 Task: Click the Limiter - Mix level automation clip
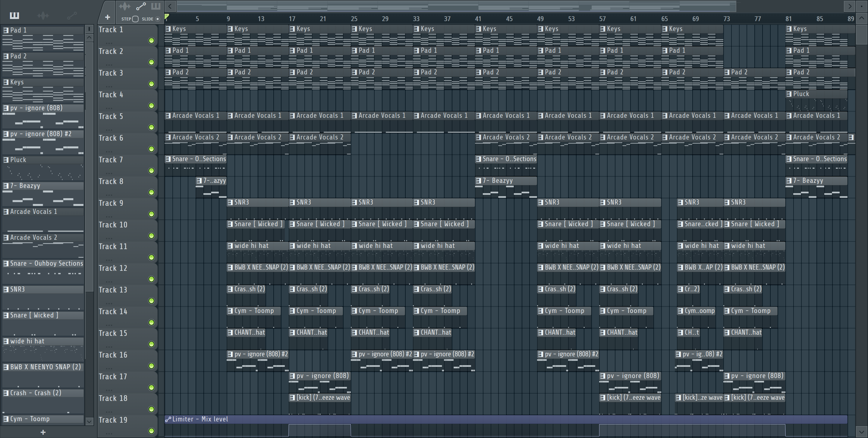pyautogui.click(x=200, y=419)
